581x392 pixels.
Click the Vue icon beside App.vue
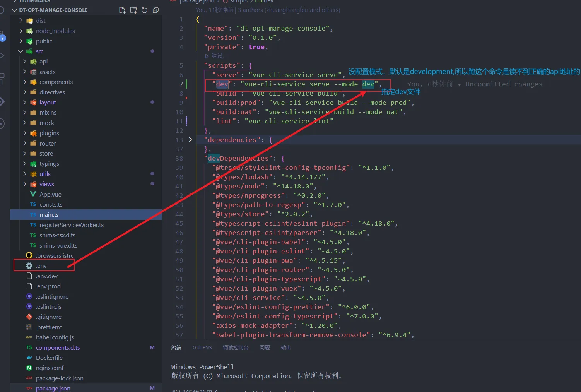click(33, 194)
